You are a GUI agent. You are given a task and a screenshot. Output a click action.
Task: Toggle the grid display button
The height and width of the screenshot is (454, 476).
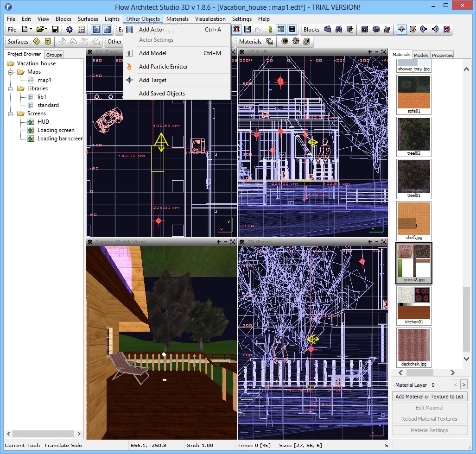pos(281,30)
